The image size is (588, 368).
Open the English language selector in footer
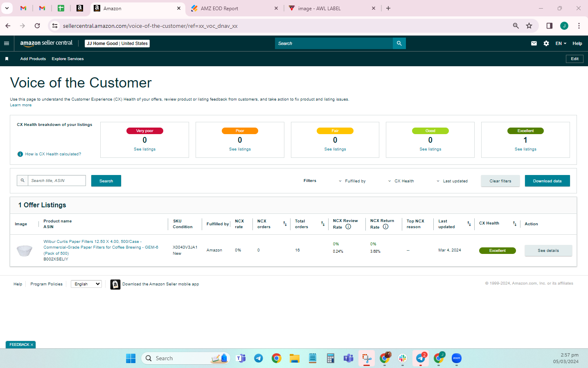(x=86, y=284)
